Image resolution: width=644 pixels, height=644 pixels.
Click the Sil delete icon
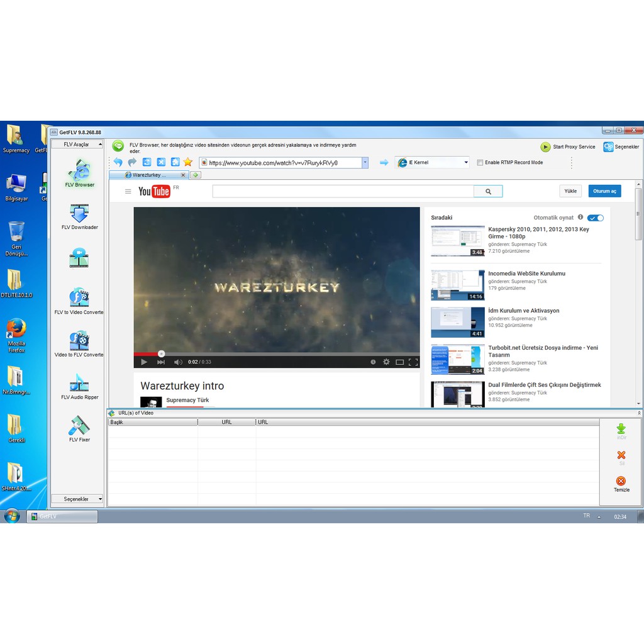point(621,458)
